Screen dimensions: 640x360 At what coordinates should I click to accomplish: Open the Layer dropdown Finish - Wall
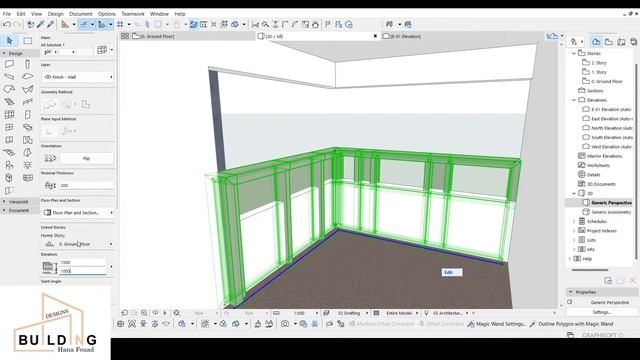[78, 77]
